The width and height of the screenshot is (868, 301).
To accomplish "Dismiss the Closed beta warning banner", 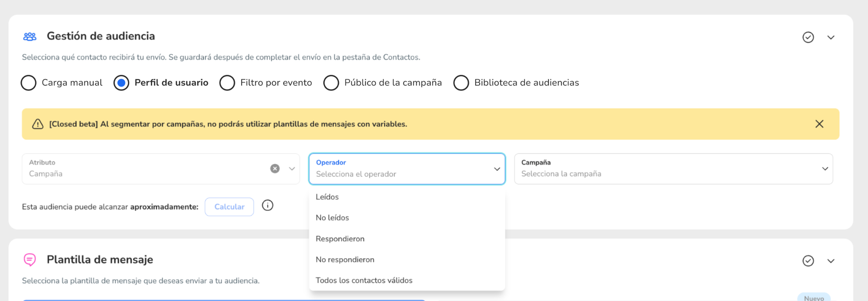I will pyautogui.click(x=819, y=124).
